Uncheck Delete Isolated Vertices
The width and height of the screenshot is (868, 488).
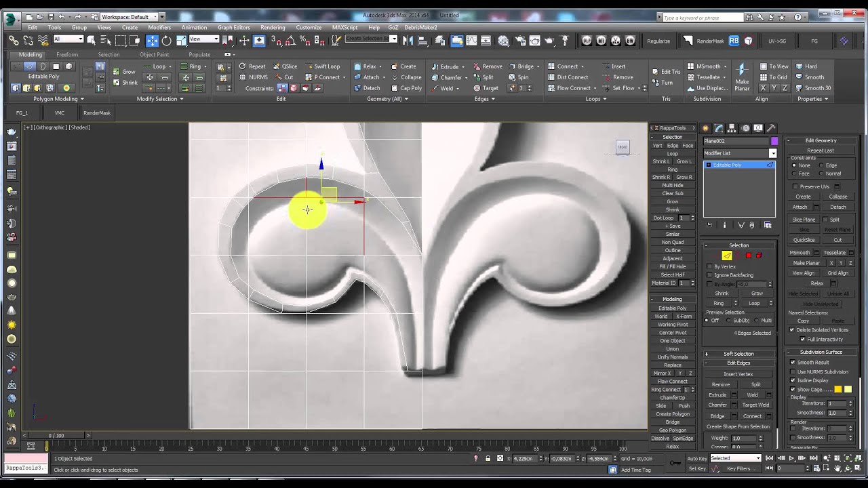(x=792, y=330)
